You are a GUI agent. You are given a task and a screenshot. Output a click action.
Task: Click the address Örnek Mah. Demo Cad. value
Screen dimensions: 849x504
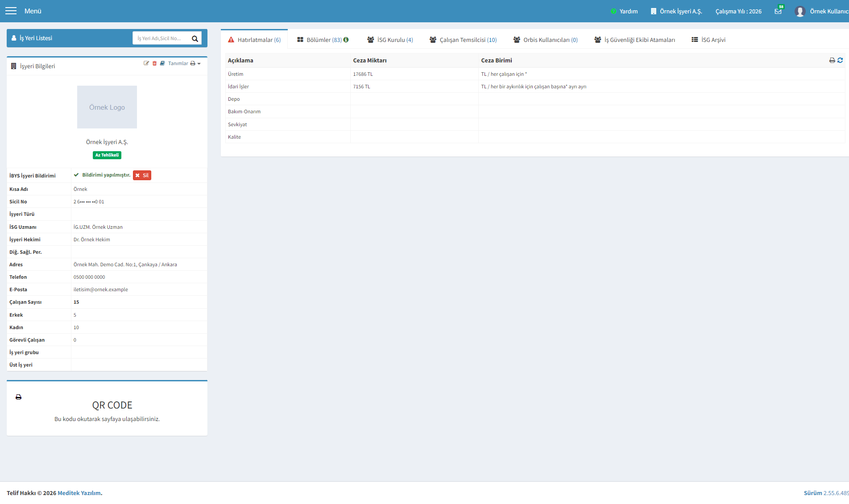[x=125, y=264]
